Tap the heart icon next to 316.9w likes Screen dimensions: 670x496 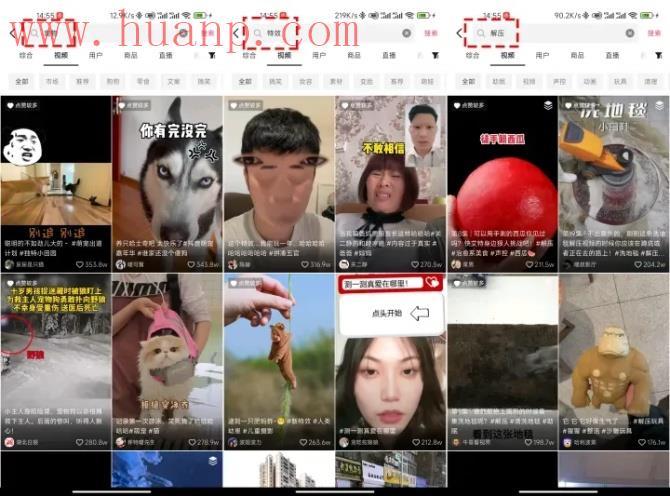pos(305,264)
